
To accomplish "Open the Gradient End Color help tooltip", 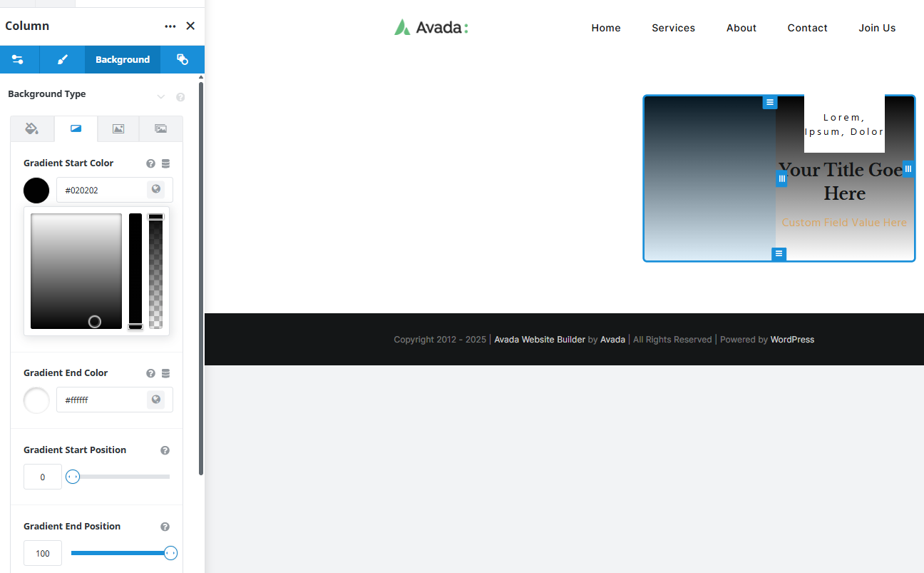I will (150, 372).
